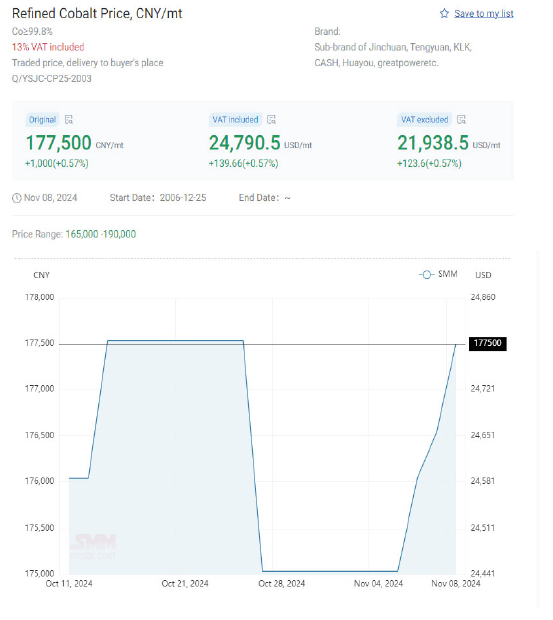Click the Co≥99.8% specification text
The image size is (553, 620).
click(32, 32)
